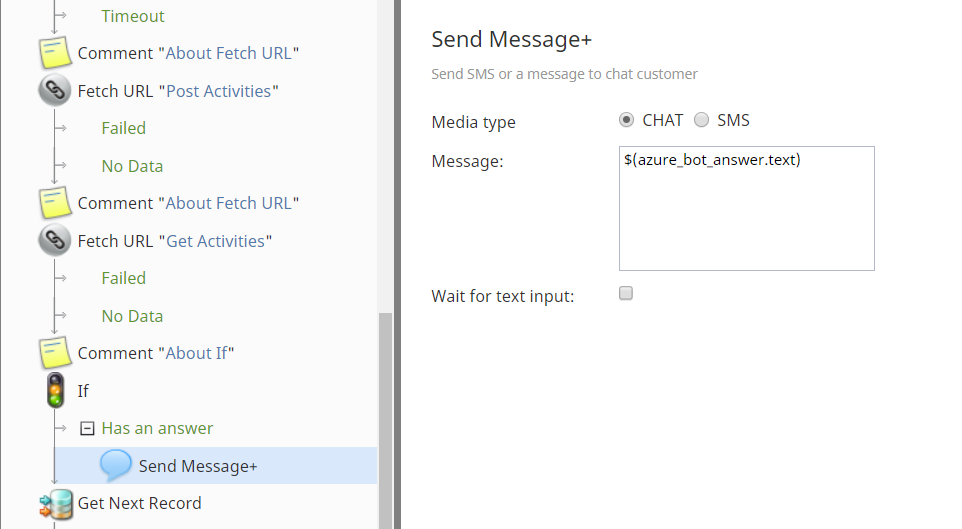The width and height of the screenshot is (962, 529).
Task: Click the sticky note icon for About If
Action: (x=55, y=353)
